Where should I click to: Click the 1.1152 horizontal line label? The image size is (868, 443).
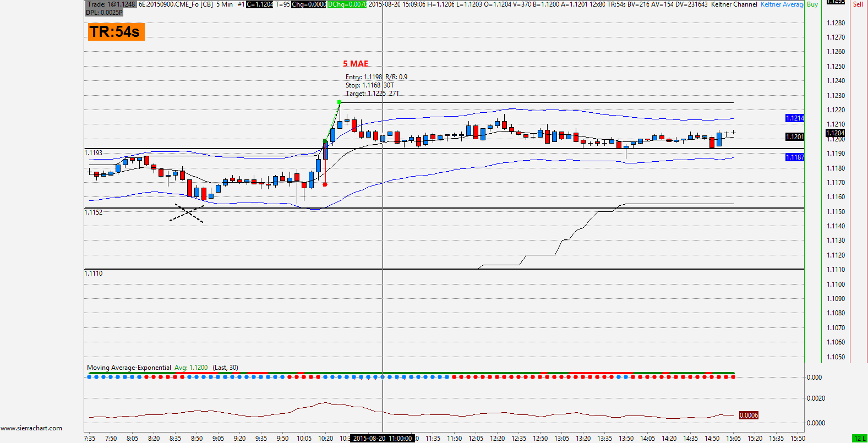(x=94, y=212)
